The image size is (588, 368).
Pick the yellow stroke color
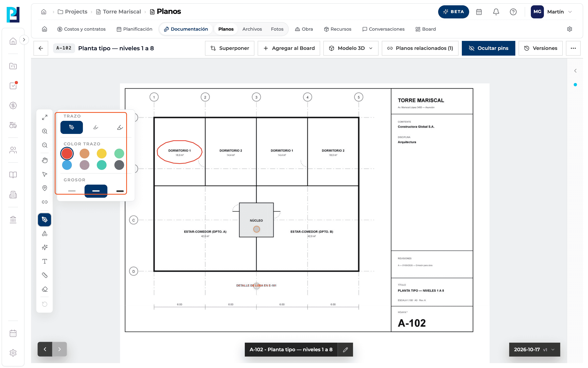coord(101,154)
